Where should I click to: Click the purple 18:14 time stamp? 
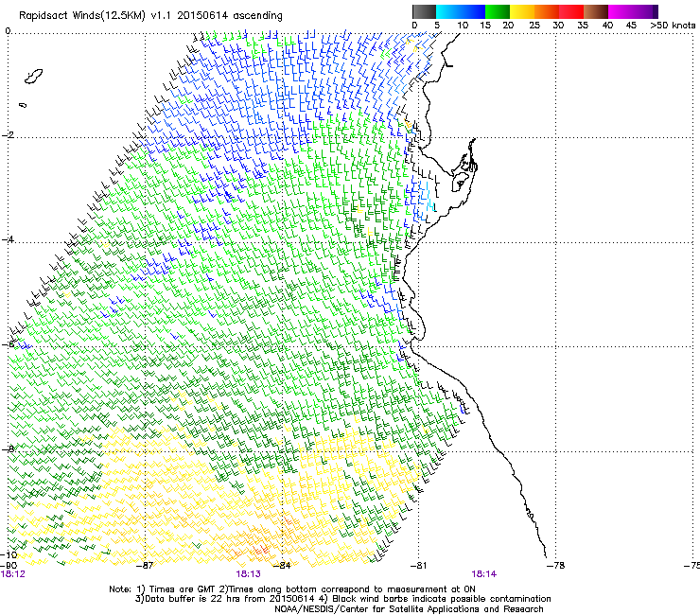[484, 574]
